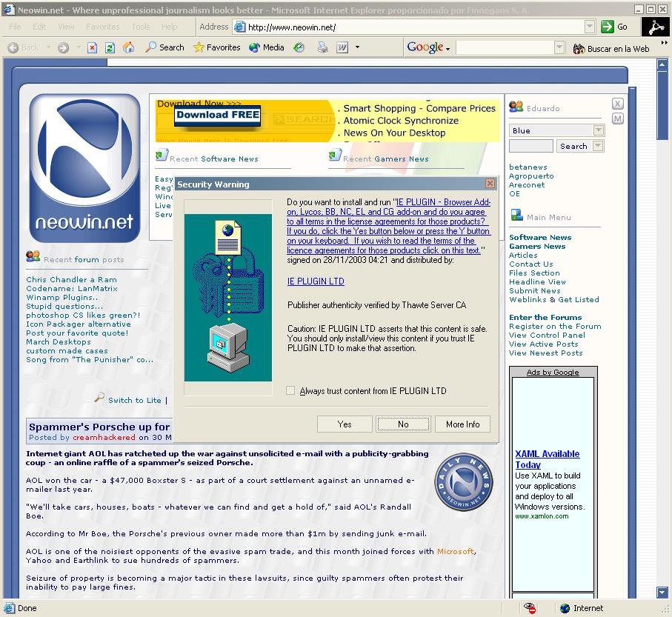The width and height of the screenshot is (672, 617).
Task: Close the Security Warning dialog
Action: (x=490, y=184)
